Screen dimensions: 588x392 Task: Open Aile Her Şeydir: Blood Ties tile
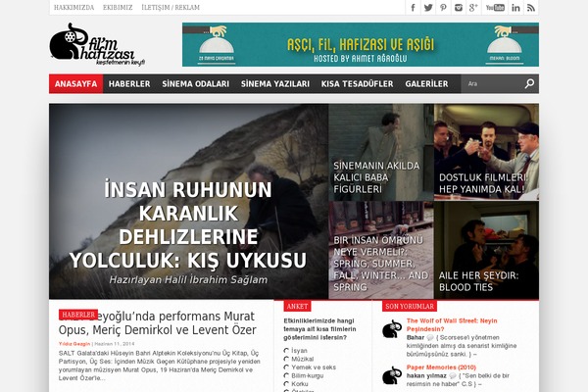[486, 250]
